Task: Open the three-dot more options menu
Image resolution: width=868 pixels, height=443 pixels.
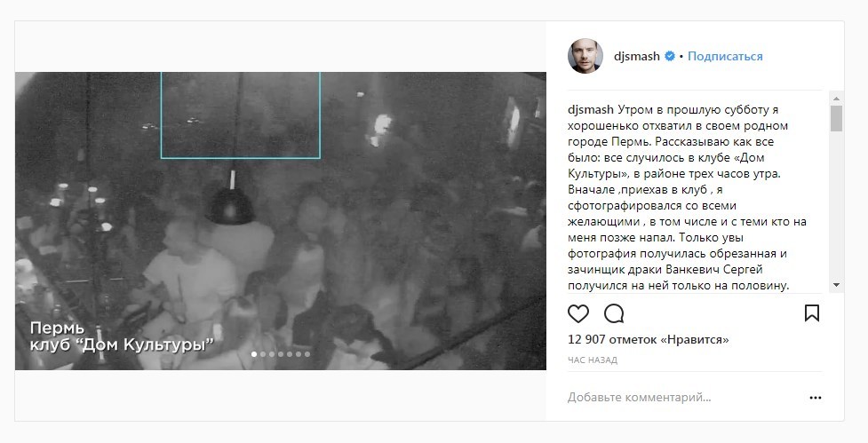Action: (815, 398)
